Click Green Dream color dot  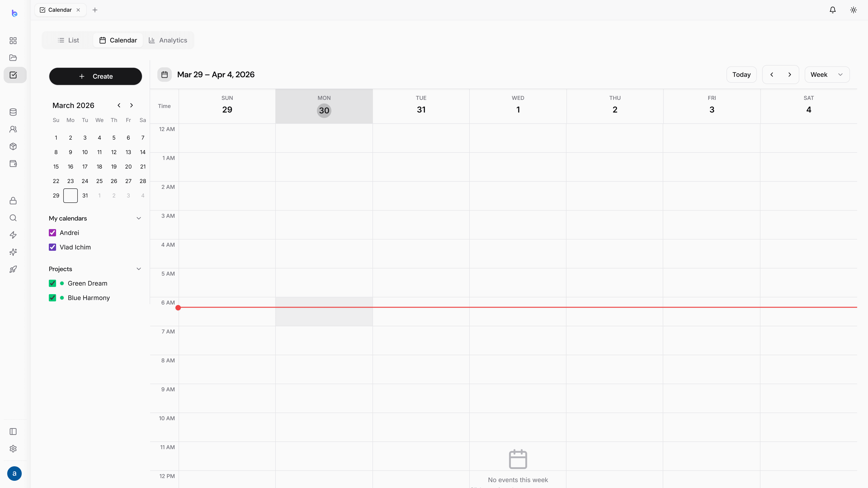pyautogui.click(x=62, y=283)
